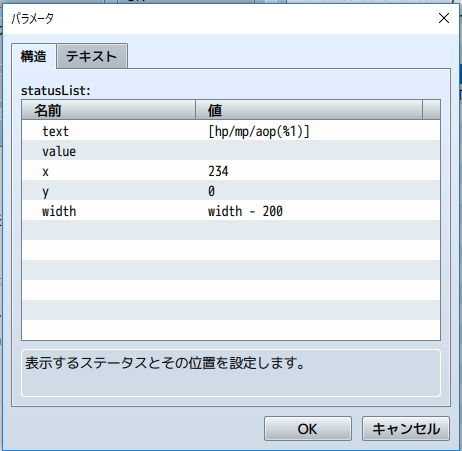
Task: Click the 名前 column header
Action: [109, 110]
